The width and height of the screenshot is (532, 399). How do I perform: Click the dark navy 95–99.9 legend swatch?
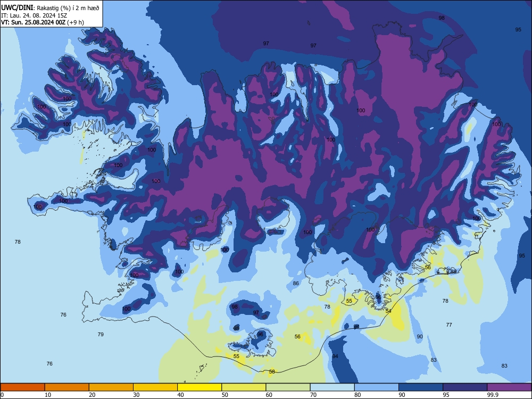pyautogui.click(x=465, y=387)
